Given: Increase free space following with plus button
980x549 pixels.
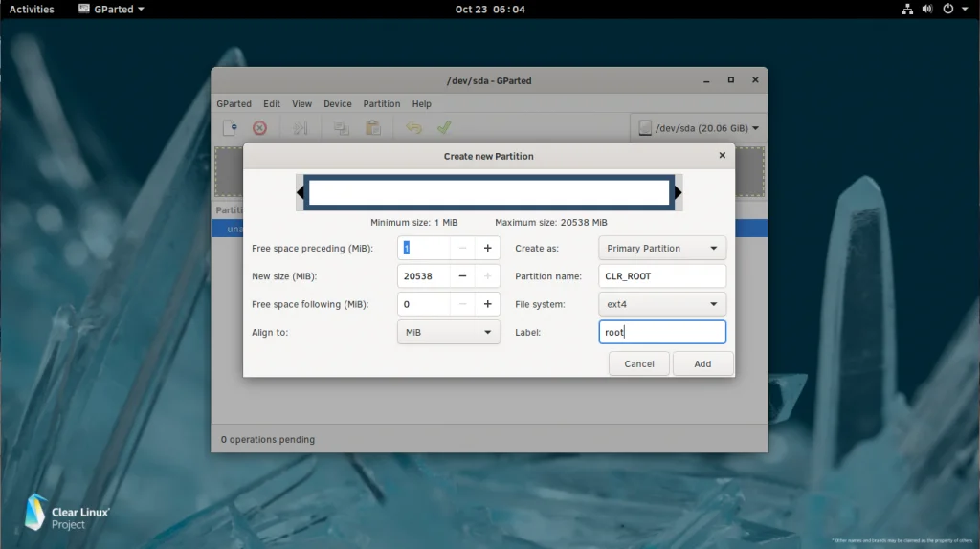Looking at the screenshot, I should tap(487, 304).
